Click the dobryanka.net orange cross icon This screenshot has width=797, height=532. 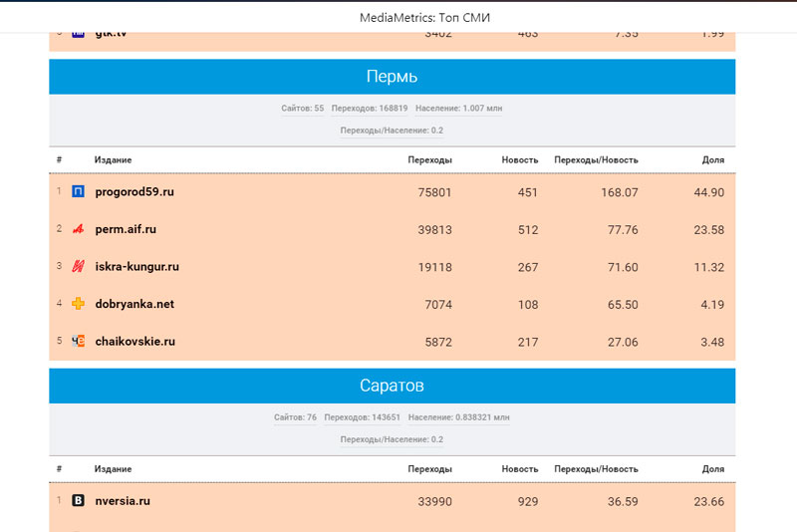[79, 304]
